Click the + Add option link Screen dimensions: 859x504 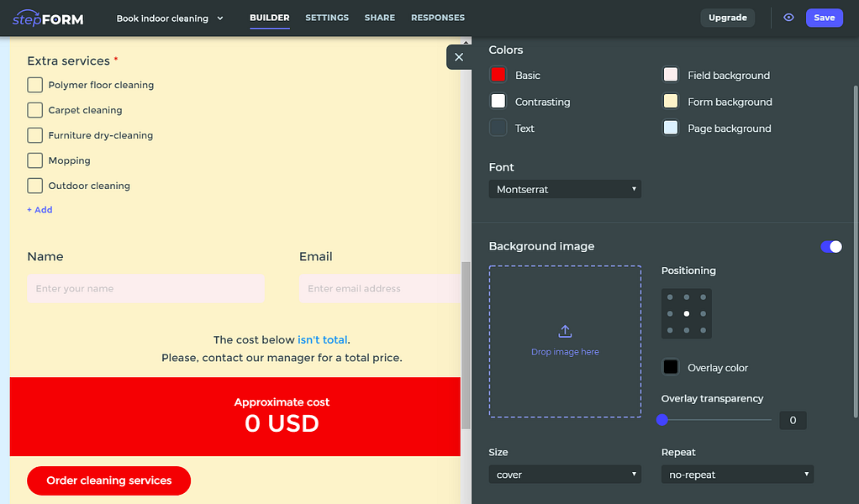click(x=40, y=210)
